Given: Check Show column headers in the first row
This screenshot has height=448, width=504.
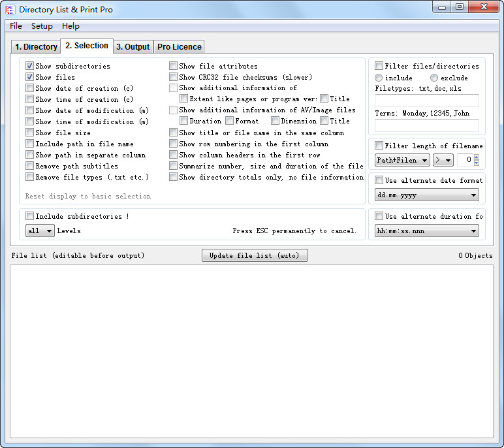Looking at the screenshot, I should pyautogui.click(x=173, y=155).
